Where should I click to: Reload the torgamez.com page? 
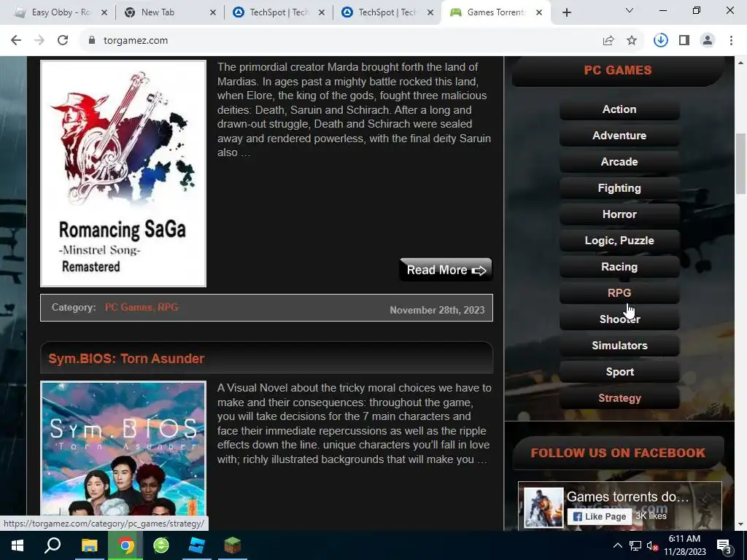63,41
